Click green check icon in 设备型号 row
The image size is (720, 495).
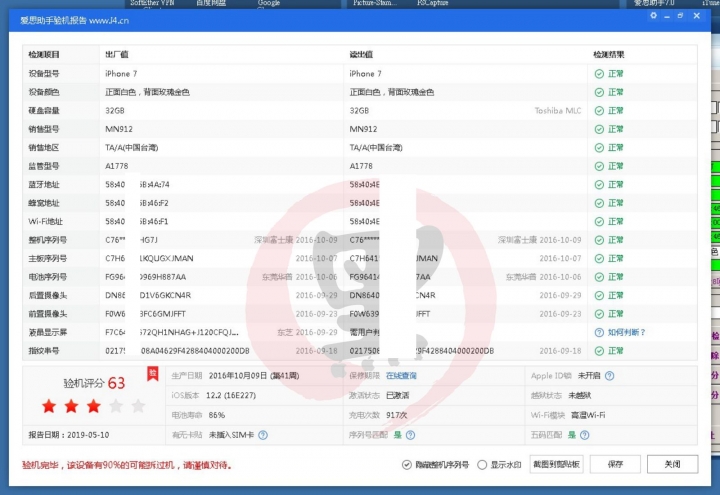coord(599,74)
